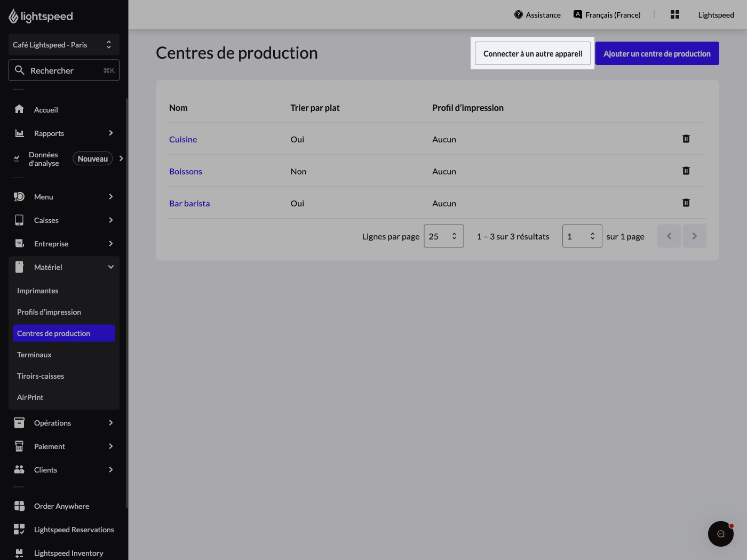Open the Lignes par page dropdown

click(x=444, y=236)
